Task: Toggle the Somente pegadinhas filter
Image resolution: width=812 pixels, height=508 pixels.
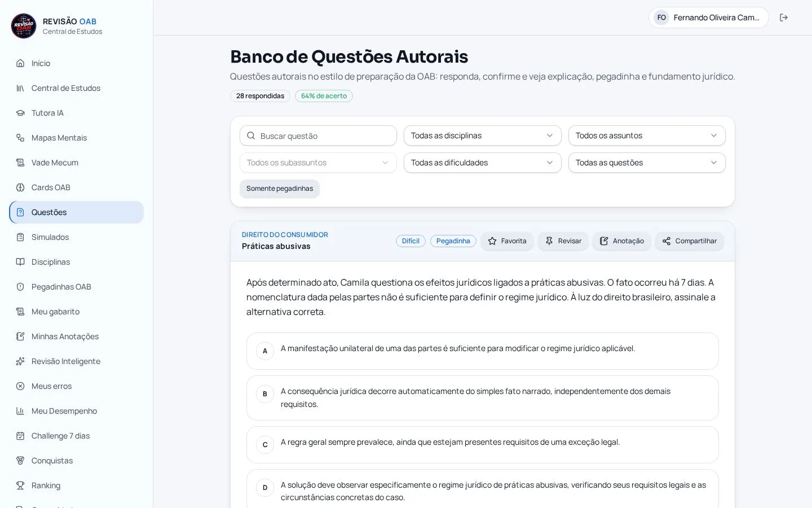Action: pyautogui.click(x=280, y=189)
